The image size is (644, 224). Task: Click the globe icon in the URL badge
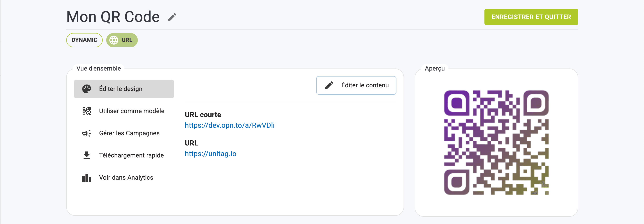click(114, 40)
